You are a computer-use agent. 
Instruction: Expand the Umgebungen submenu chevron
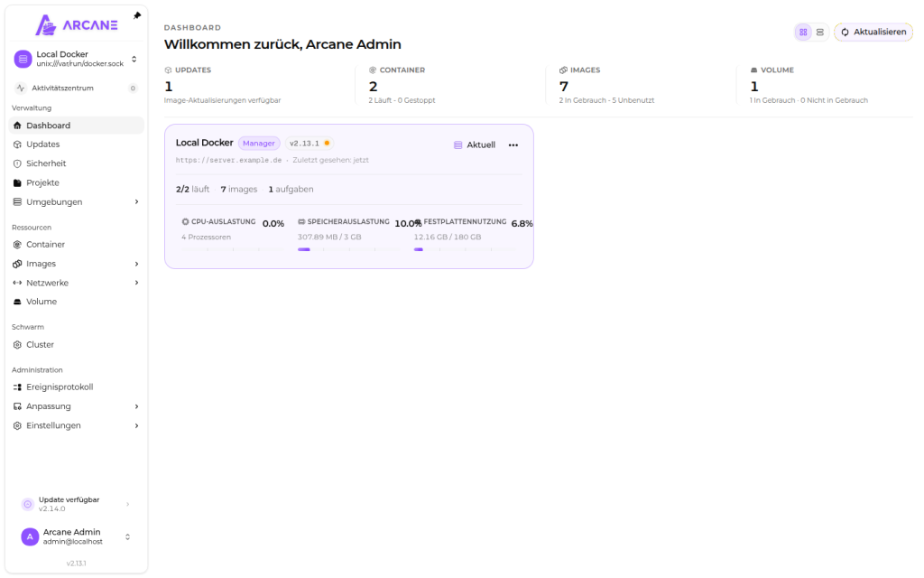(137, 201)
